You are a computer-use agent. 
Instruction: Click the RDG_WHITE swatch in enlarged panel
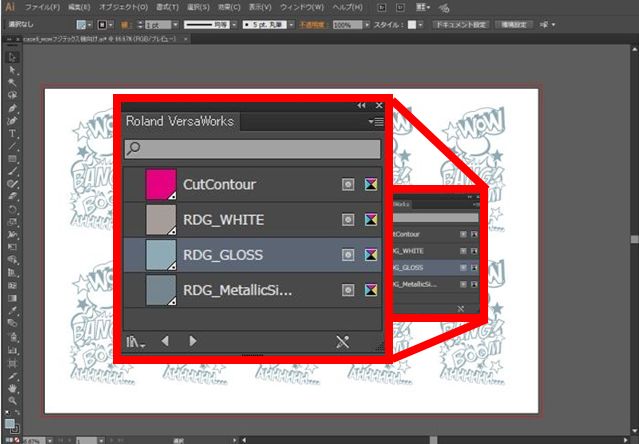(161, 220)
